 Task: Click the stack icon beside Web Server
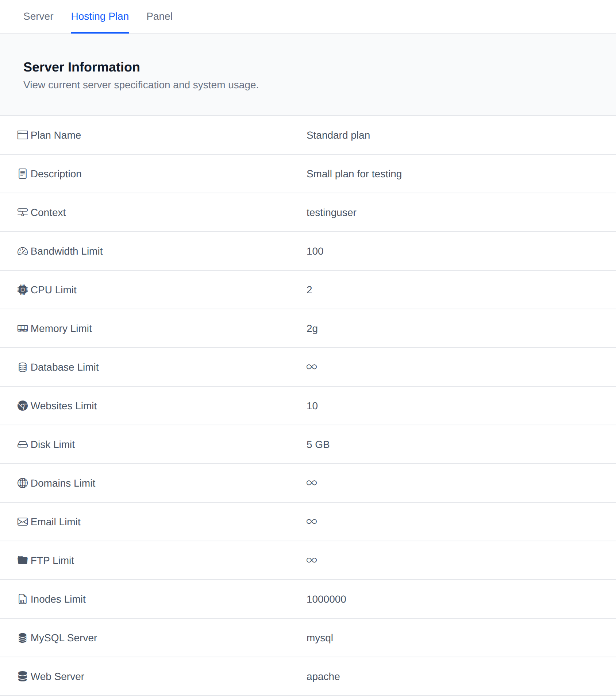tap(23, 676)
